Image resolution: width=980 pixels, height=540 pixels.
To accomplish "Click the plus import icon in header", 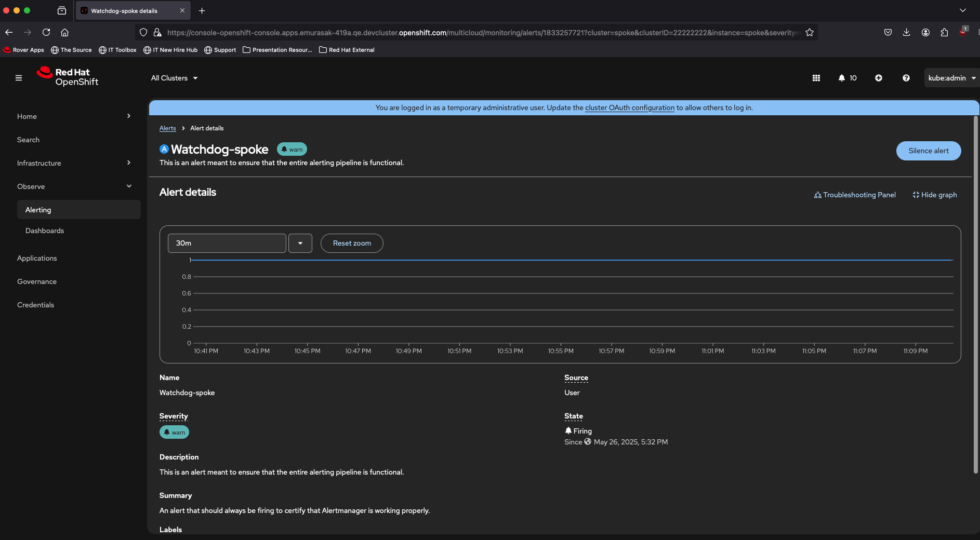I will pyautogui.click(x=879, y=78).
